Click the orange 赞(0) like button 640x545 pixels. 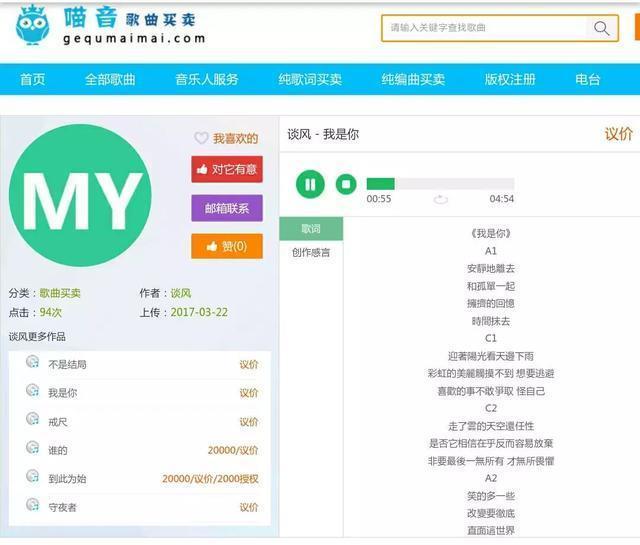227,246
